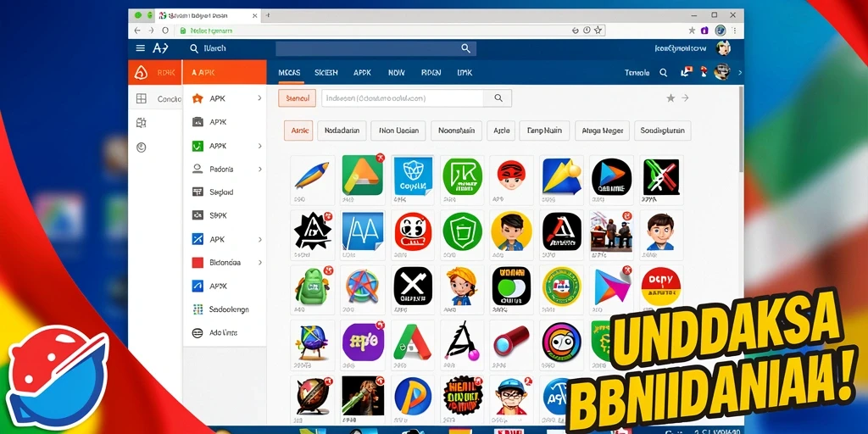Open the green backpack app
The image size is (868, 434).
click(x=311, y=286)
